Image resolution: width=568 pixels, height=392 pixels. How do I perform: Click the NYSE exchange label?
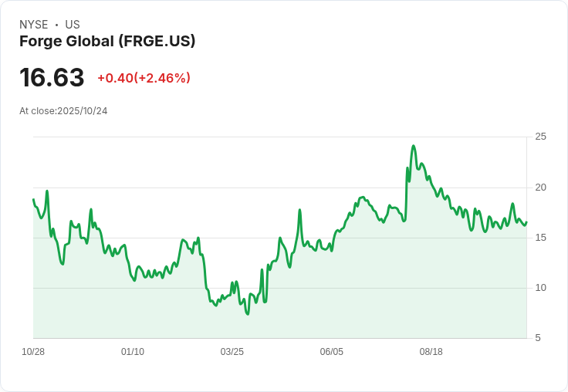(34, 25)
